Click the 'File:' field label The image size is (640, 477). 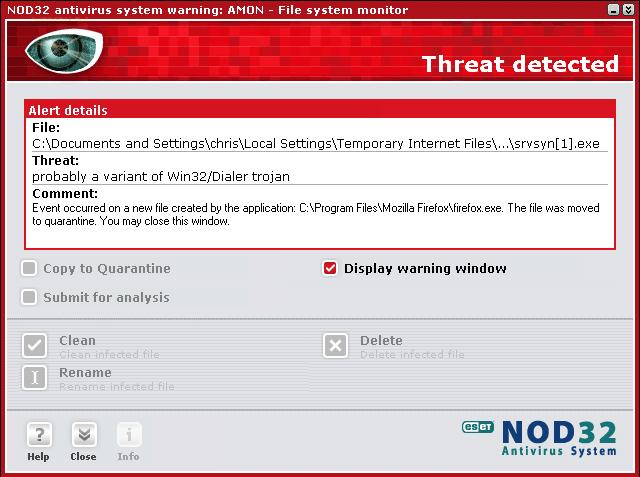pyautogui.click(x=46, y=128)
